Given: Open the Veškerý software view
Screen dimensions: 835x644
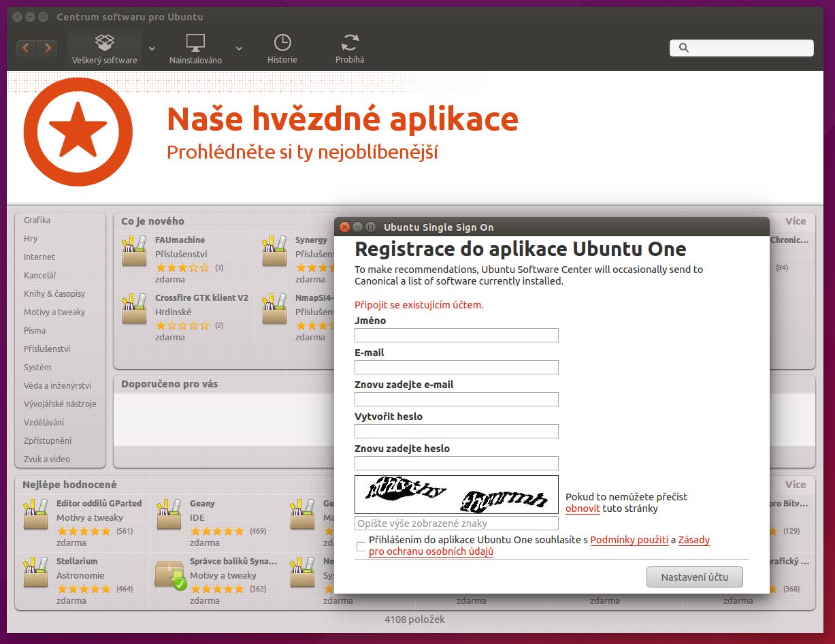Looking at the screenshot, I should (105, 48).
